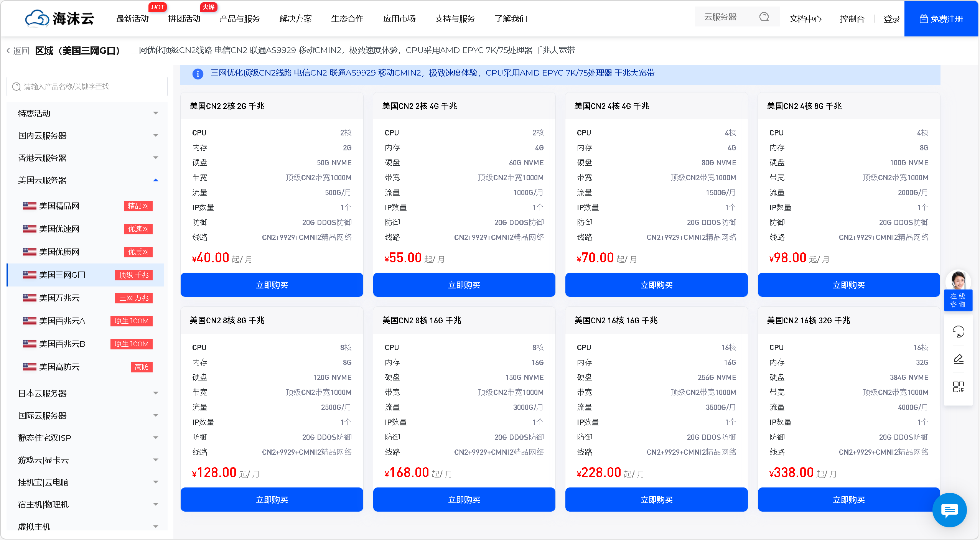Focus the sidebar product keyword search field
Screen dimensions: 980x540
pos(87,87)
